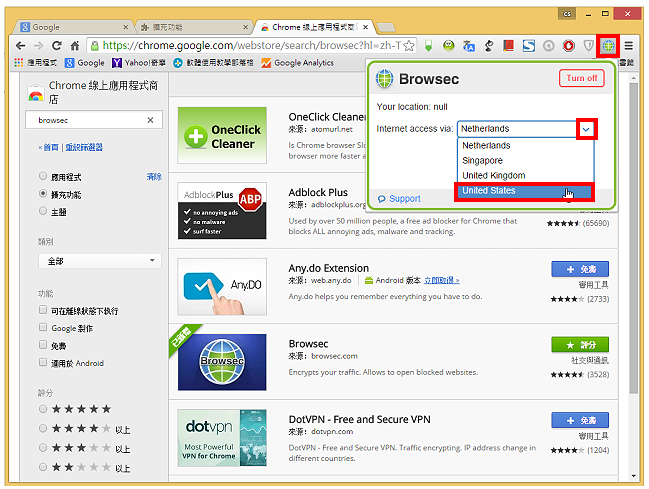This screenshot has width=649, height=489.
Task: Add DotVPN for free
Action: (x=580, y=420)
